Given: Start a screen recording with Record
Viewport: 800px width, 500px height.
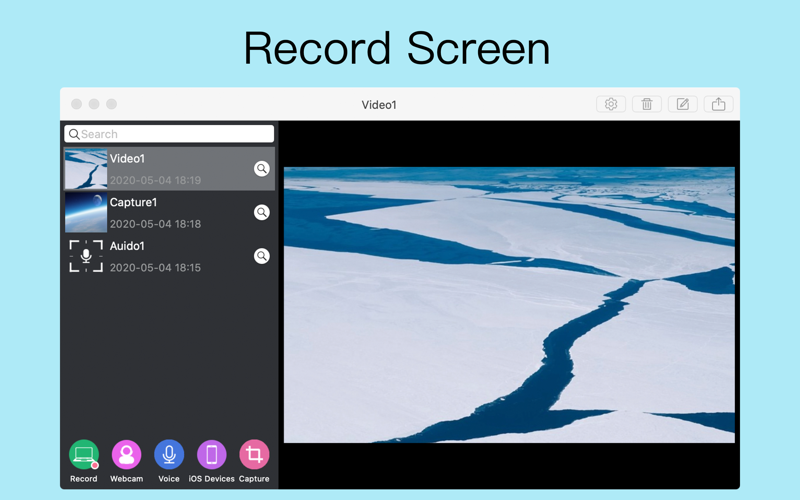Looking at the screenshot, I should click(x=84, y=455).
